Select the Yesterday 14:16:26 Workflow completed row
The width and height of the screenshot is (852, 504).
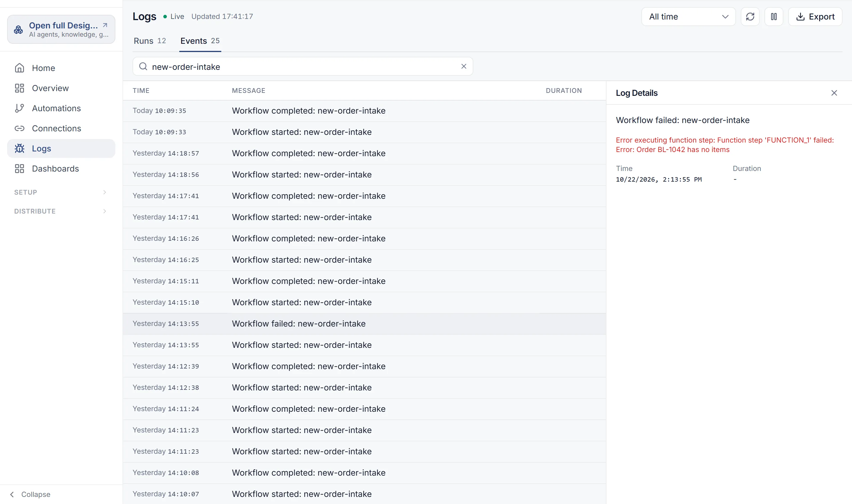pos(364,238)
